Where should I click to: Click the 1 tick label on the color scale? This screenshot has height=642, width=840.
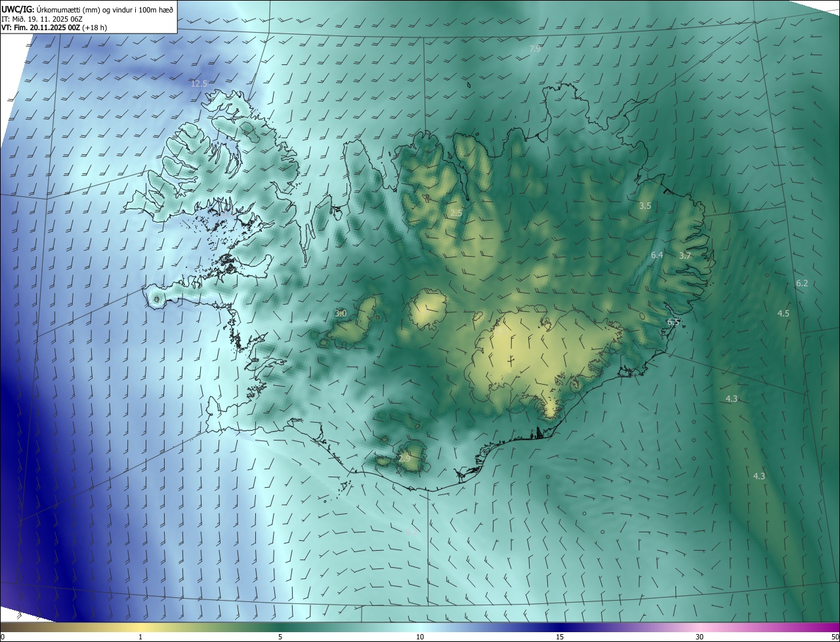[140, 637]
